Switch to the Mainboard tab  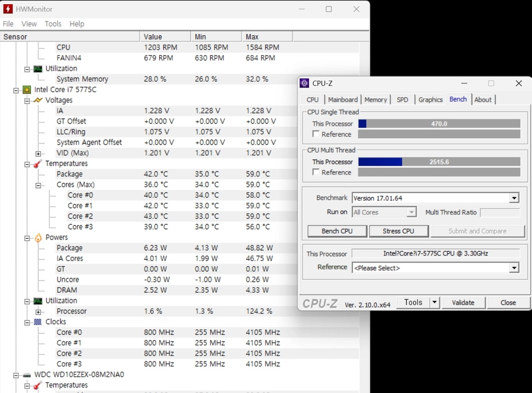342,100
